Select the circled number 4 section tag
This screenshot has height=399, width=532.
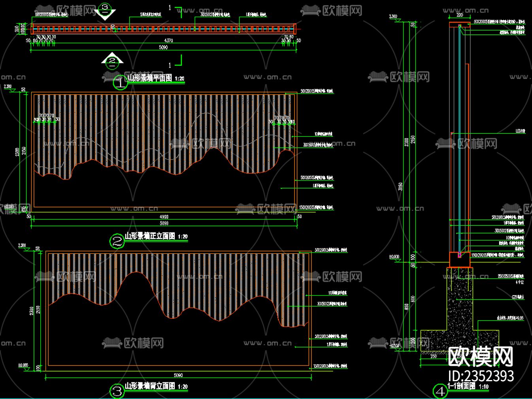pos(440,391)
